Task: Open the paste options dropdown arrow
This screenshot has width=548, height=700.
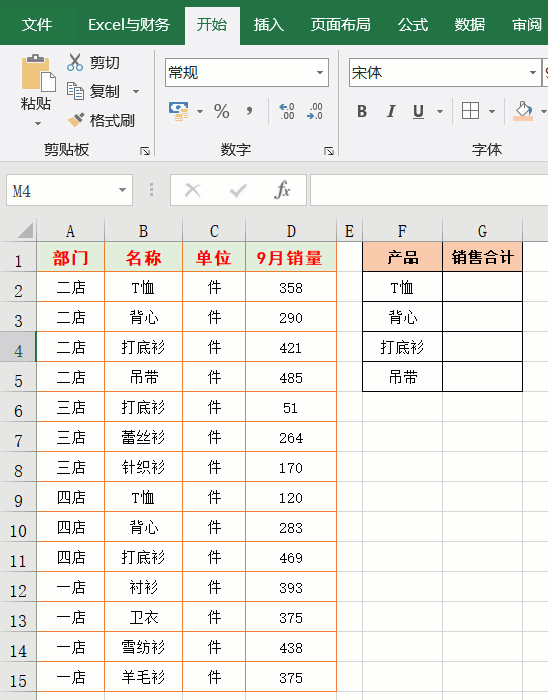Action: [38, 124]
